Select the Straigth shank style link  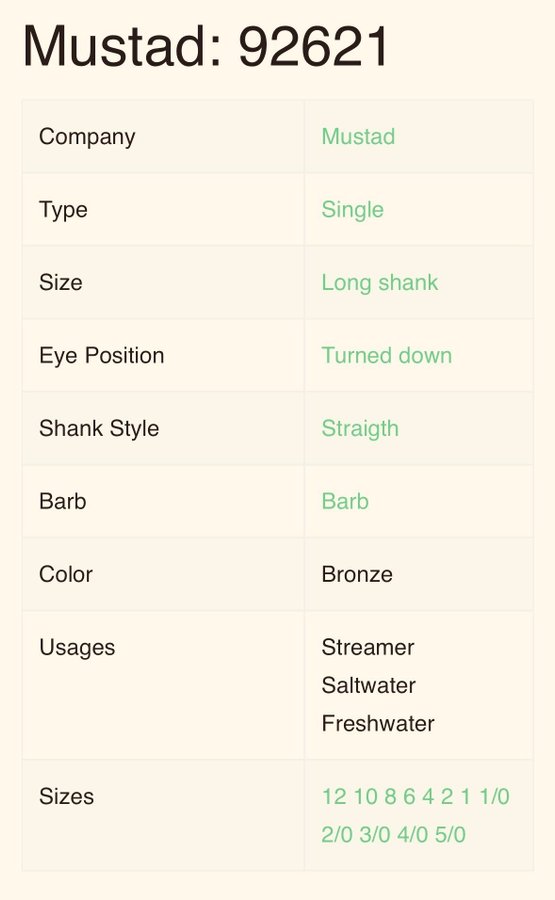(360, 429)
